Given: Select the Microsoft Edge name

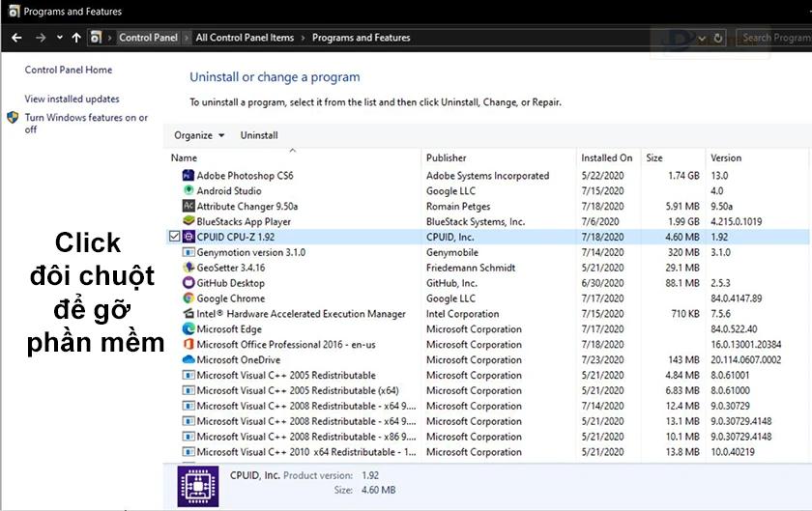Looking at the screenshot, I should 229,329.
